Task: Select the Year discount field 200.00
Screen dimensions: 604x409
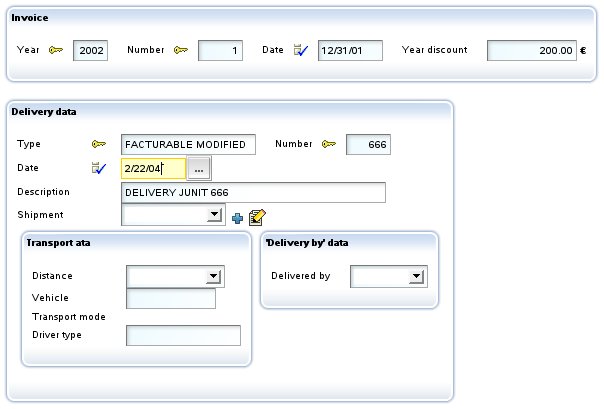Action: (x=532, y=50)
